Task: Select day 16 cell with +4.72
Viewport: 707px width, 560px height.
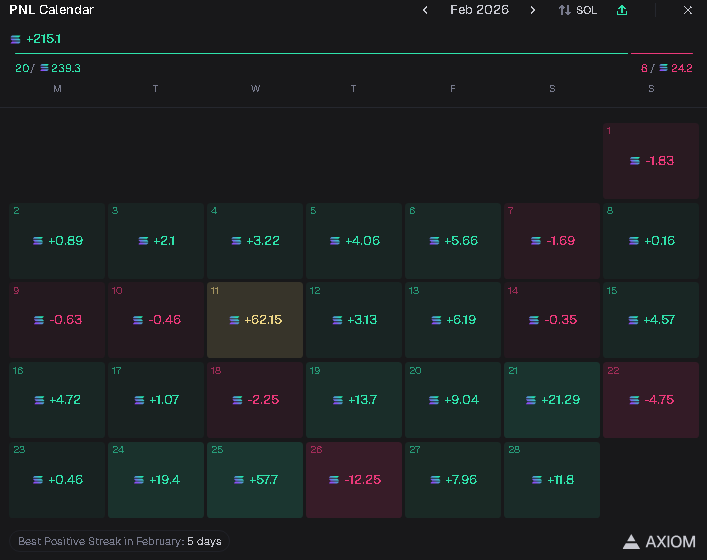Action: click(57, 400)
